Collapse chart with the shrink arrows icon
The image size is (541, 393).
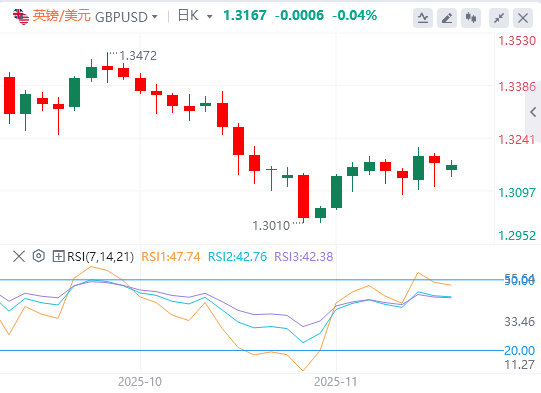click(x=499, y=18)
